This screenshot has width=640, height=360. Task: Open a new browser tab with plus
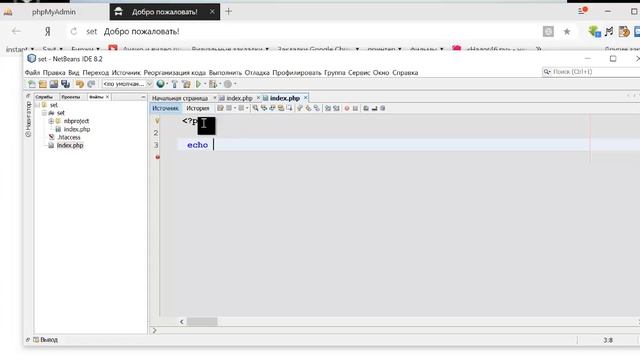click(229, 12)
